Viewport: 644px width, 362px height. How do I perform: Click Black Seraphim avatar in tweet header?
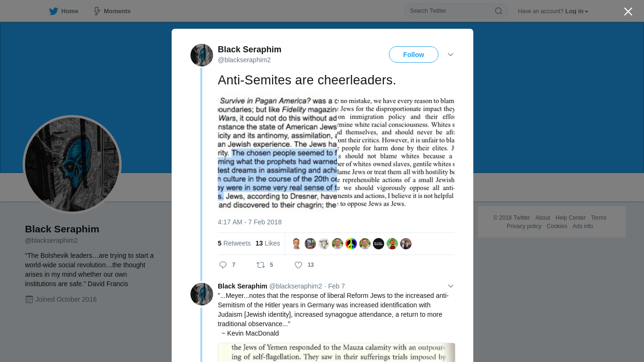tap(202, 55)
